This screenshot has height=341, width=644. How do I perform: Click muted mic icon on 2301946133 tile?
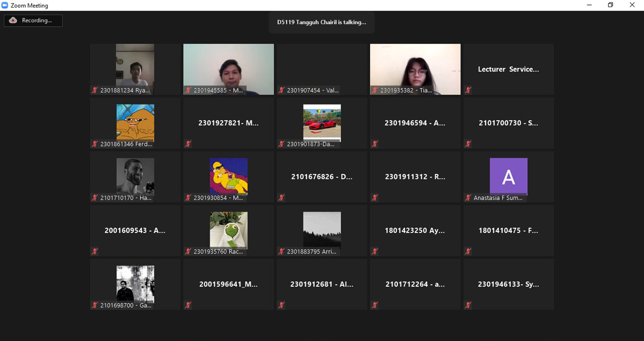point(468,305)
